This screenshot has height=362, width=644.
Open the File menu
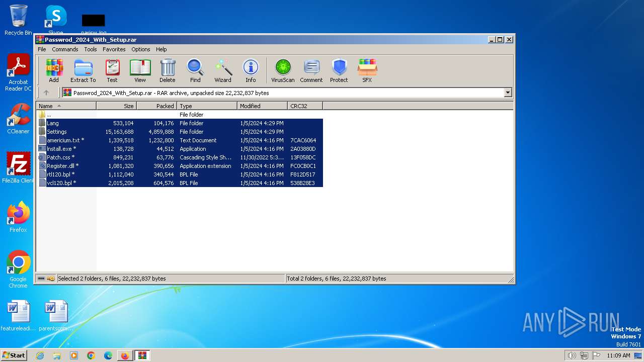(x=42, y=49)
